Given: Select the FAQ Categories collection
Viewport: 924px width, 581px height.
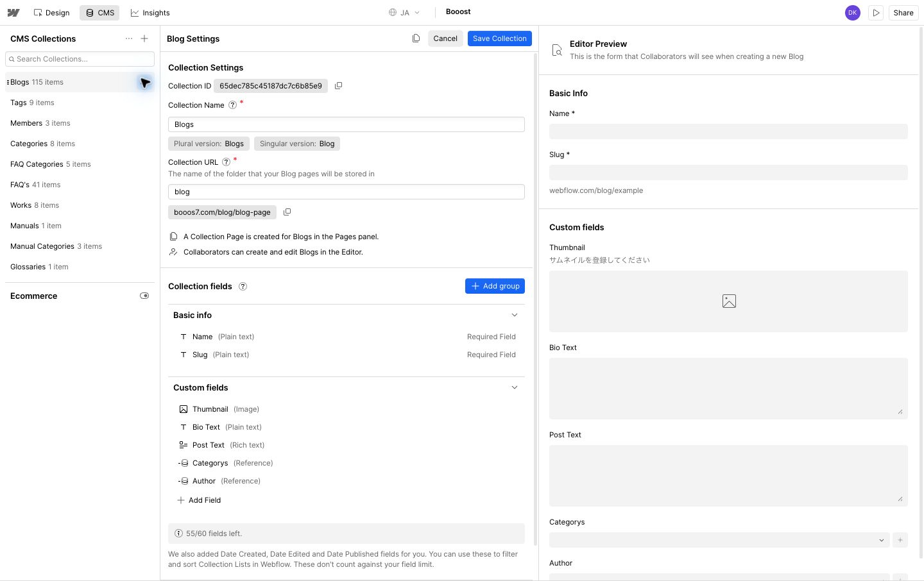Looking at the screenshot, I should (80, 164).
